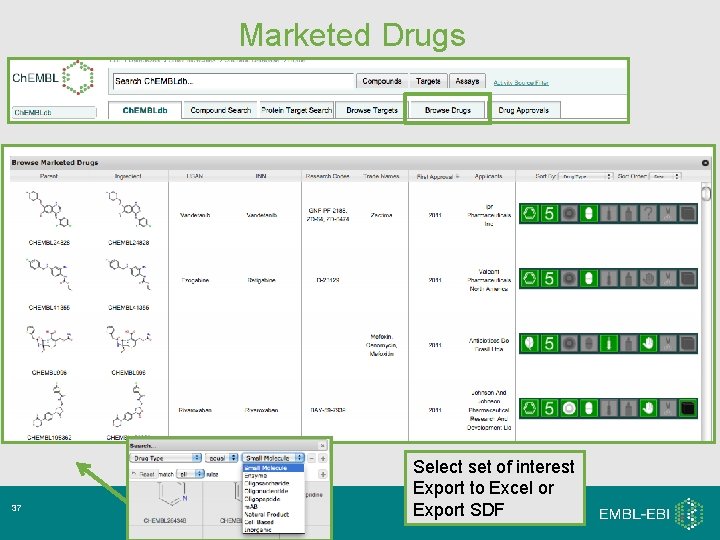Click the '5' icon in Mefoxin row

(549, 343)
